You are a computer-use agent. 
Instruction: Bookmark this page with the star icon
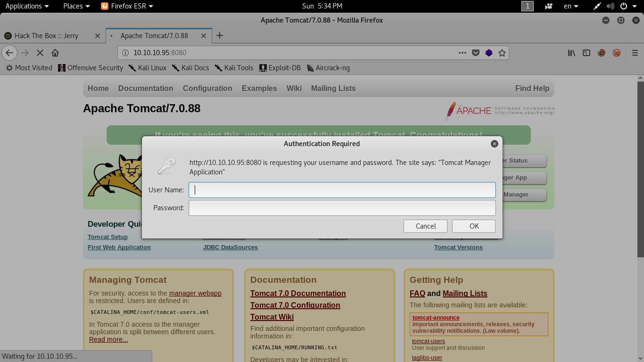tap(502, 53)
